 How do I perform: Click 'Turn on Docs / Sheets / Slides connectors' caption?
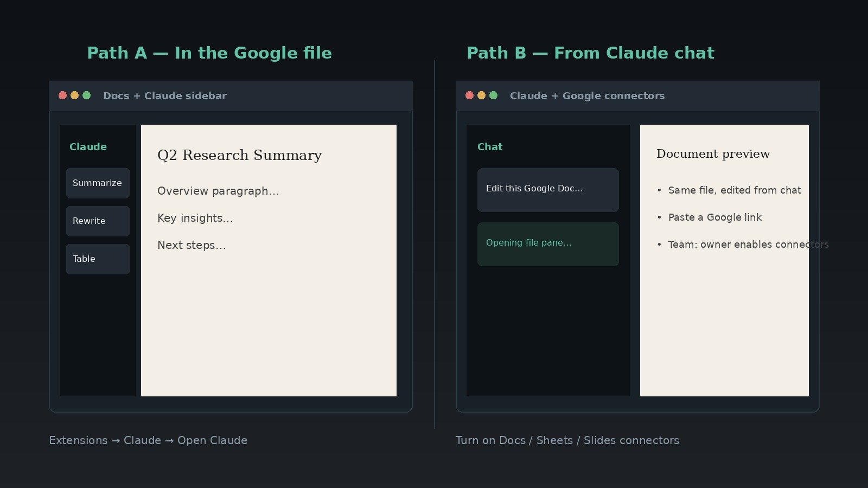click(x=567, y=440)
